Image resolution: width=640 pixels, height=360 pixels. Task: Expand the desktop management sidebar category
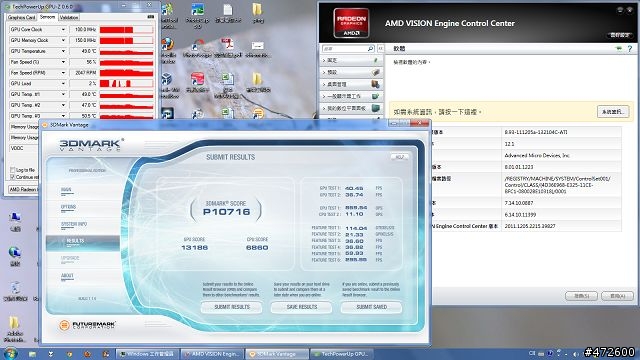[x=351, y=84]
